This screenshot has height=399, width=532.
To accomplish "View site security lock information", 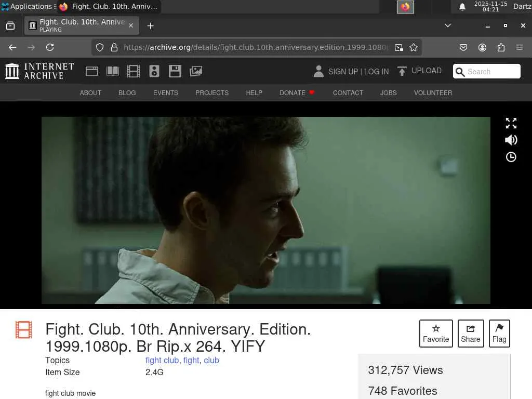I will (114, 47).
